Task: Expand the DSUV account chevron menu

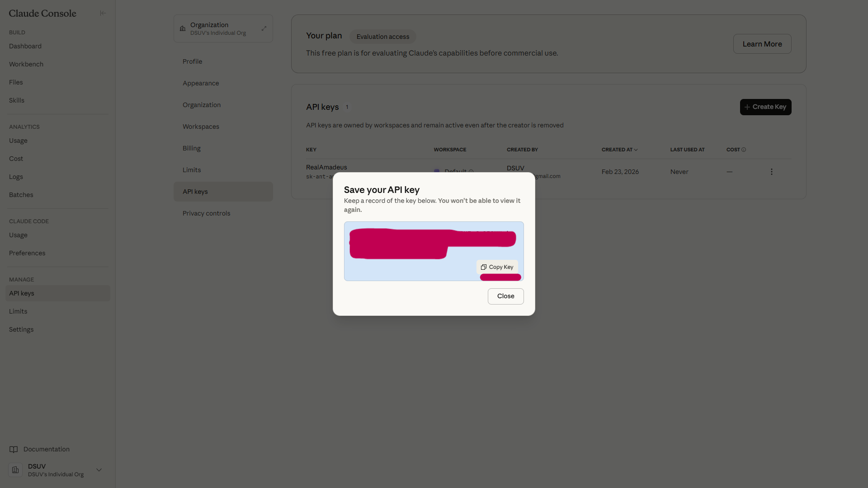Action: (99, 470)
